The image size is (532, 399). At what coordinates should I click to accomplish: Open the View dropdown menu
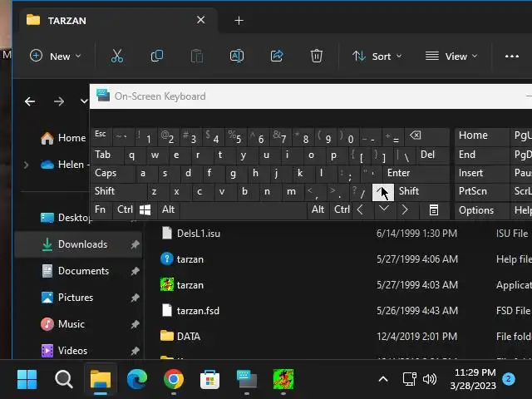(451, 56)
